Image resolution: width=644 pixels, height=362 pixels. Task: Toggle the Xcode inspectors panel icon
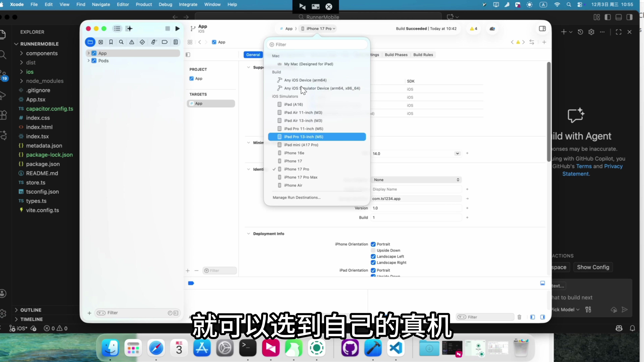pyautogui.click(x=542, y=28)
